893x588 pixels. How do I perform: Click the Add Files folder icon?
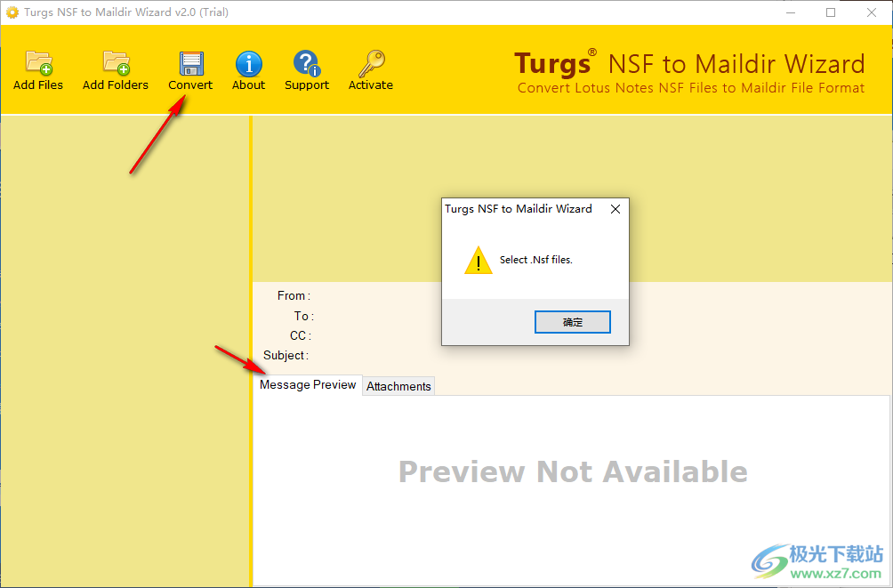tap(39, 62)
